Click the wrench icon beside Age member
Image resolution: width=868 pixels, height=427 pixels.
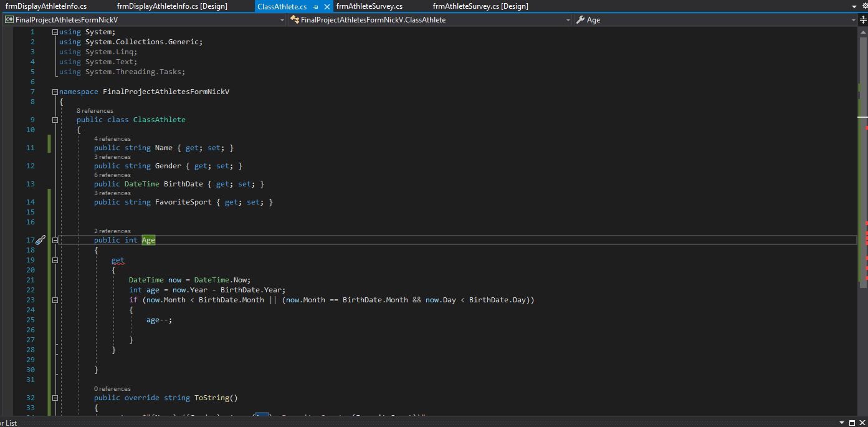579,20
